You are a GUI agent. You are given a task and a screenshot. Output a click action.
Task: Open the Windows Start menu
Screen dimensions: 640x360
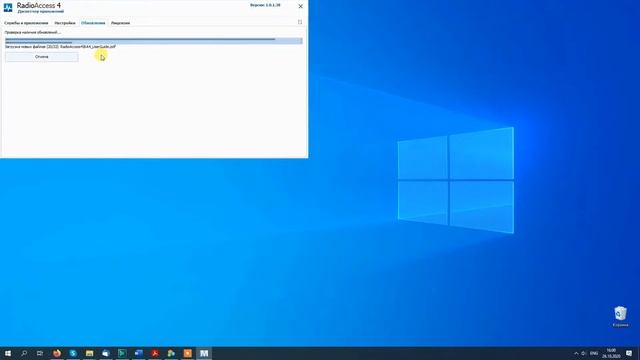8,353
